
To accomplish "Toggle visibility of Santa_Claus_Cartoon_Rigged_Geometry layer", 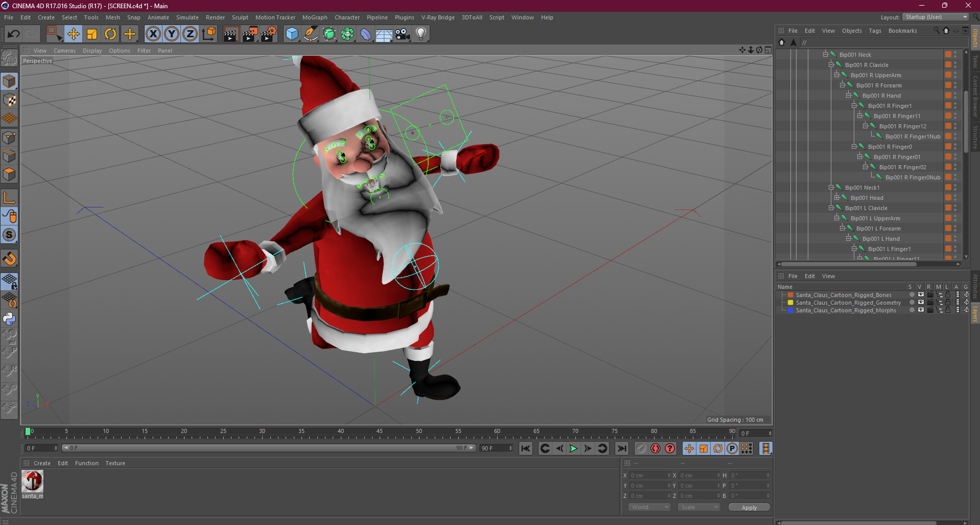I will [921, 303].
